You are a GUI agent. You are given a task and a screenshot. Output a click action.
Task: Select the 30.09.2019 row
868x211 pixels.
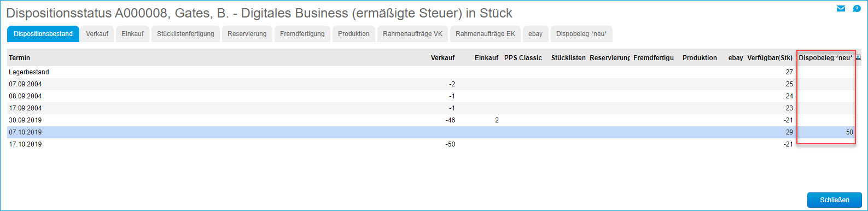coord(432,120)
